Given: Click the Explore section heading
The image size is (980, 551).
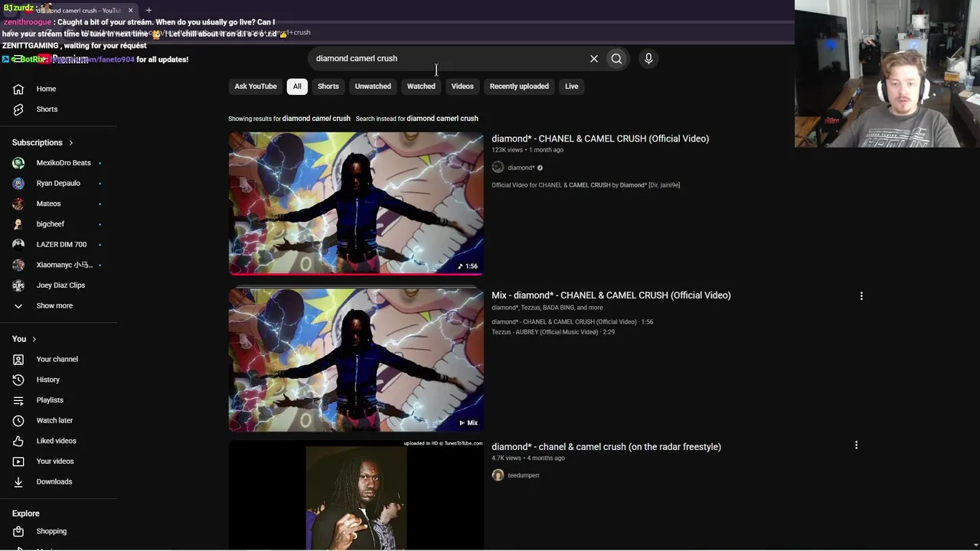Looking at the screenshot, I should 26,514.
